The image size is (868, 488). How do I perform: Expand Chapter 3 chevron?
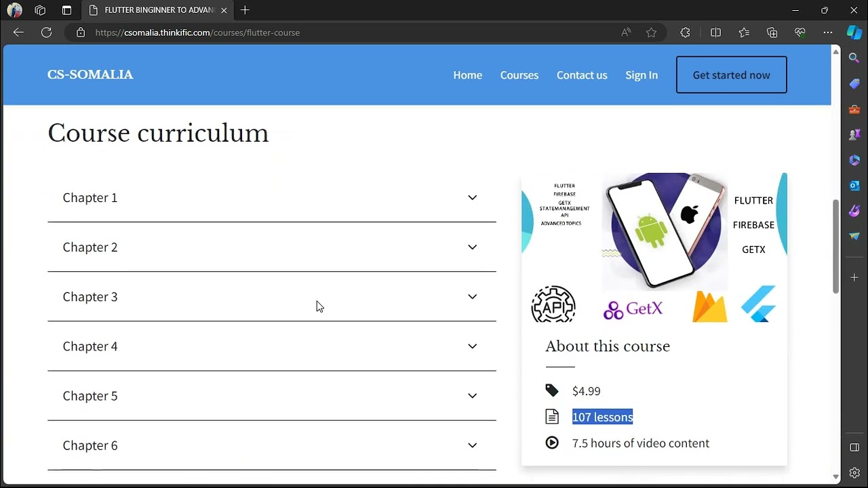point(473,297)
